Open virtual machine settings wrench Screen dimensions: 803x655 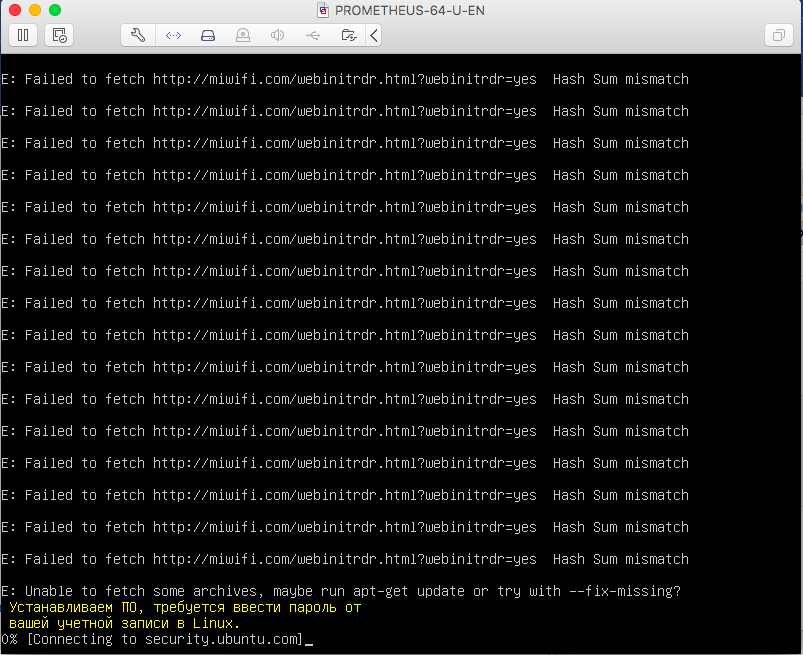pyautogui.click(x=138, y=35)
